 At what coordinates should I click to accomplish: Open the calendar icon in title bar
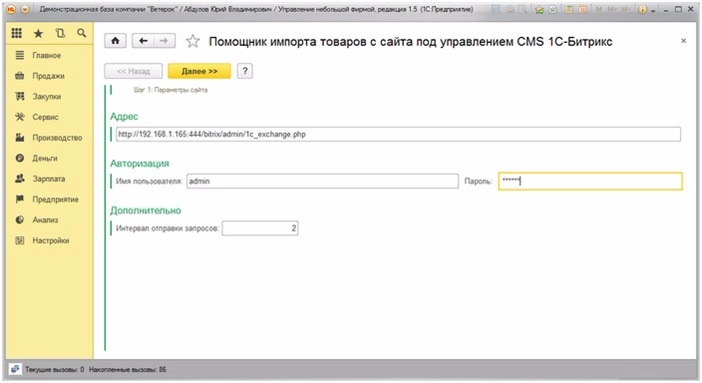tap(582, 9)
